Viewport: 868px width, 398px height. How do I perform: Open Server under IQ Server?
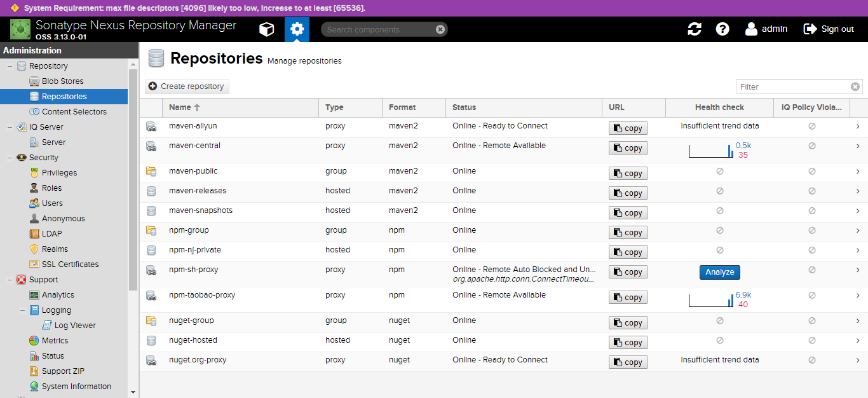(53, 142)
